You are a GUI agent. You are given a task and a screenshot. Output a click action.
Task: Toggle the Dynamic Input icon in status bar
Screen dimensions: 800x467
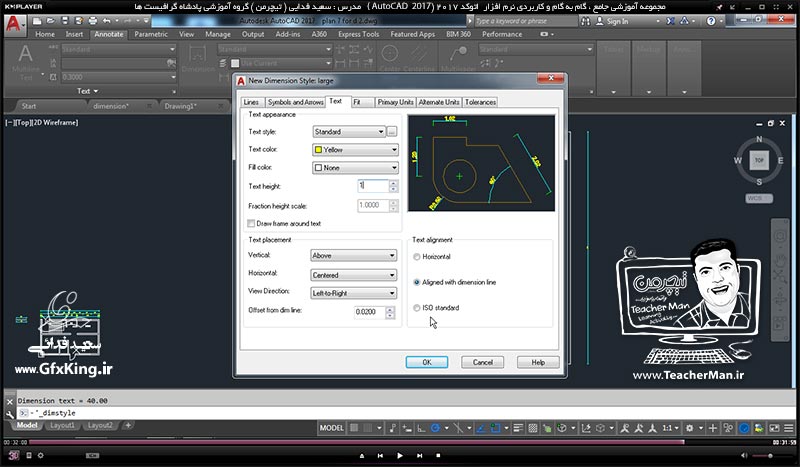407,428
